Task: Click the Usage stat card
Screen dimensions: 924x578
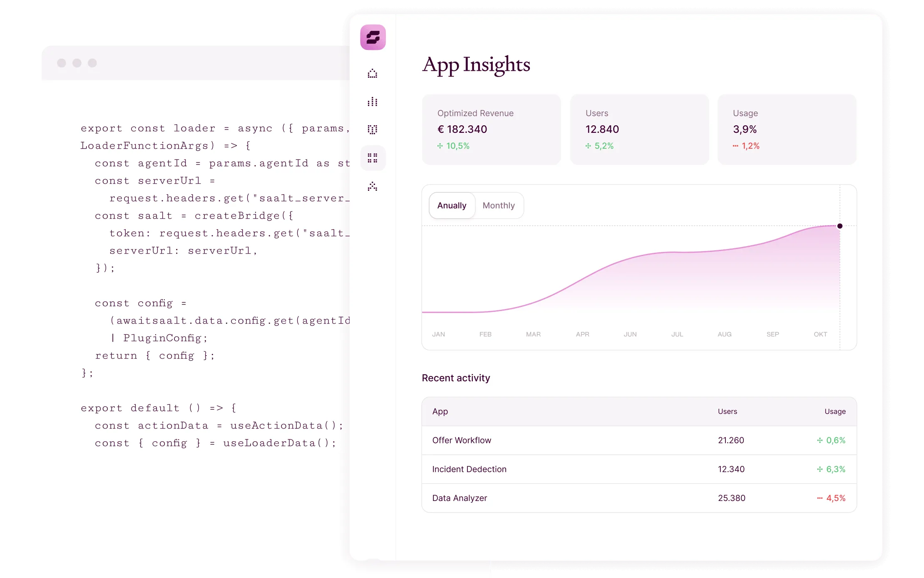Action: click(x=787, y=129)
